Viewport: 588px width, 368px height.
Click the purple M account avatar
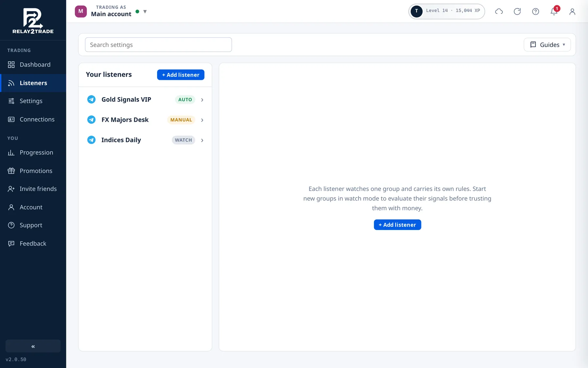(x=81, y=11)
